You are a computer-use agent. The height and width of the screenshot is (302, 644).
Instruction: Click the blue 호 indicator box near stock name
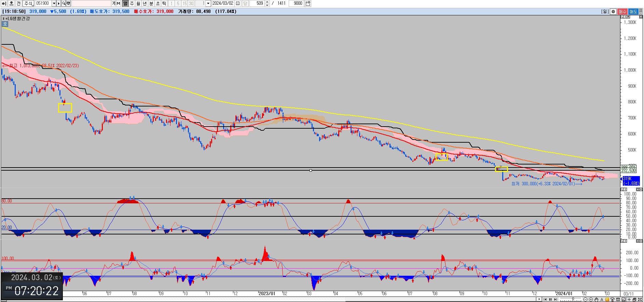[x=5, y=24]
